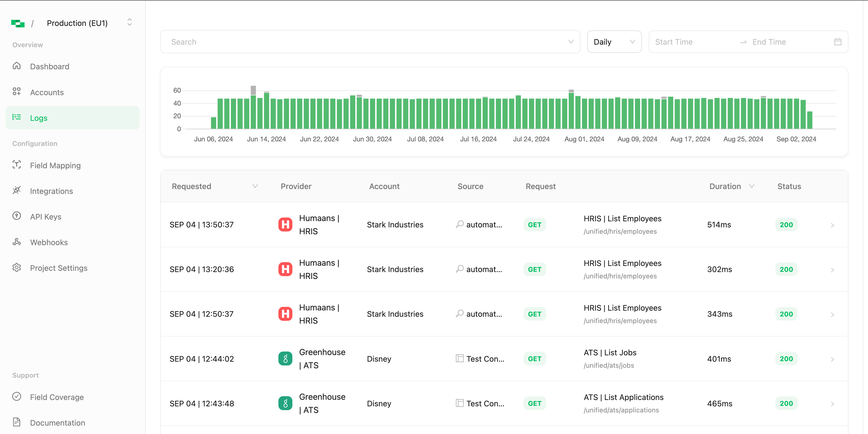Click the green logo icon at top left

[18, 23]
